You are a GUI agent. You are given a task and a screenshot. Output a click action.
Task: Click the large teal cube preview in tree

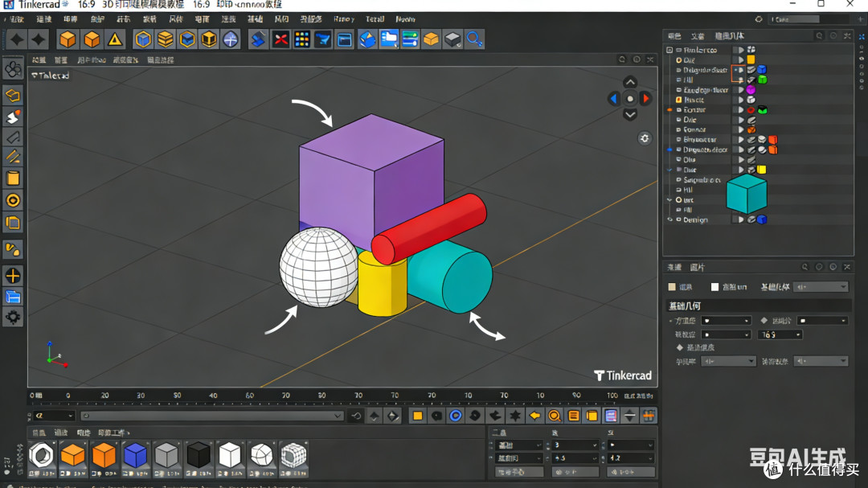tap(746, 194)
